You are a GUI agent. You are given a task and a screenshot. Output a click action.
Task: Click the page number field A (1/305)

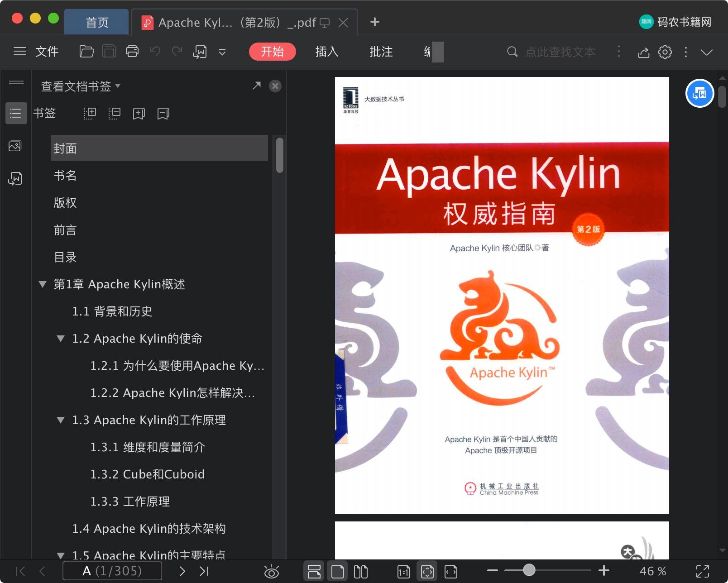112,571
